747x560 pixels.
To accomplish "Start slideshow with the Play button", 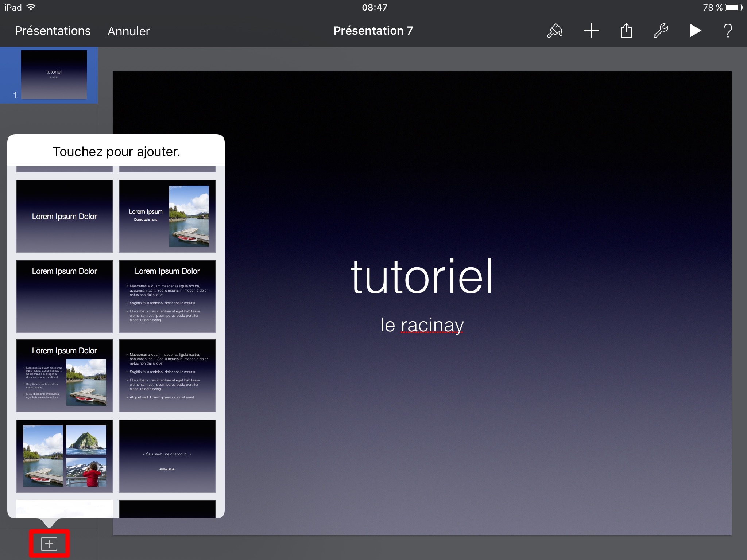I will pyautogui.click(x=695, y=31).
